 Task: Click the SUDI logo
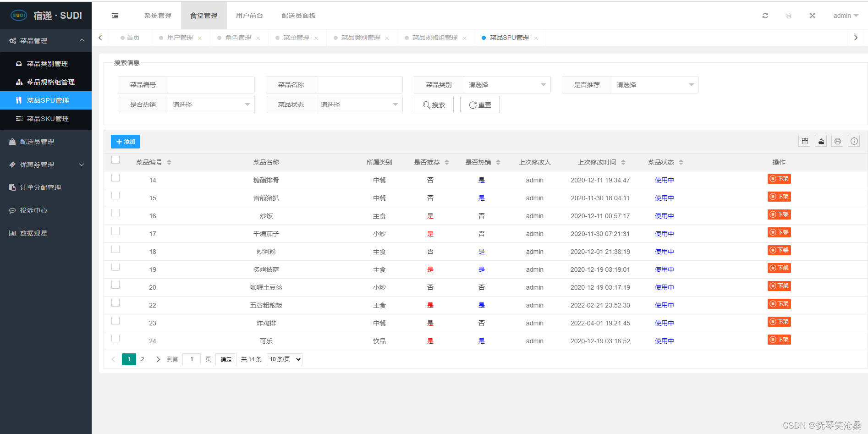19,15
